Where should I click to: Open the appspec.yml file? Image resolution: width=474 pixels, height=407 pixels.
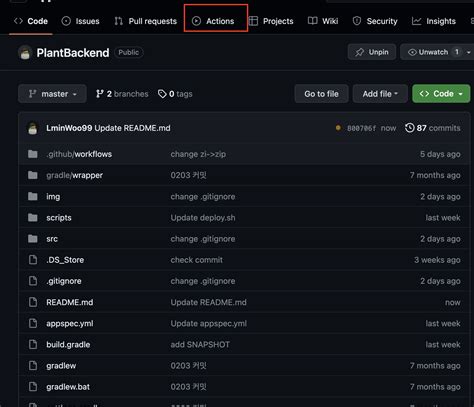coord(70,323)
